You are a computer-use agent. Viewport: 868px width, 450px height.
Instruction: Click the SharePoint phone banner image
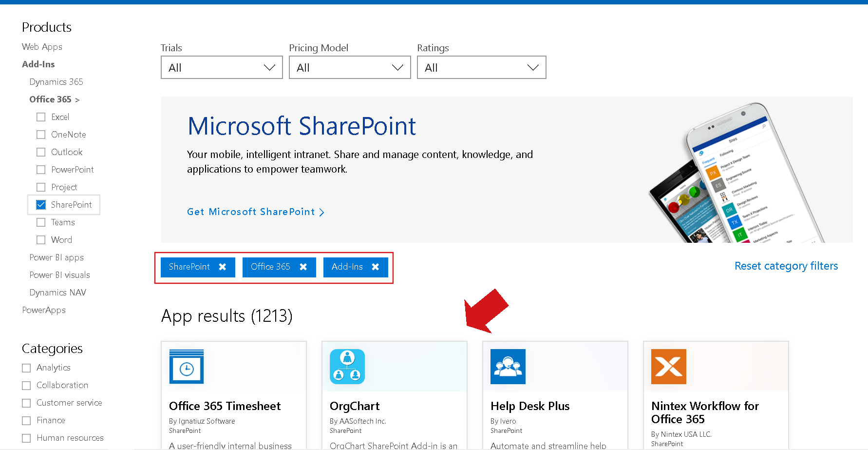pos(736,173)
